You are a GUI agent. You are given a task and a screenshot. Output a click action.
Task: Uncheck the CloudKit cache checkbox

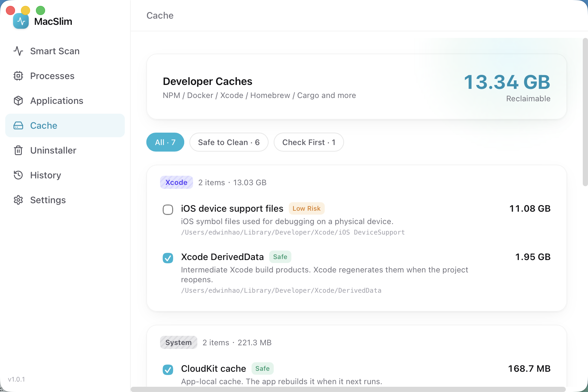(168, 370)
